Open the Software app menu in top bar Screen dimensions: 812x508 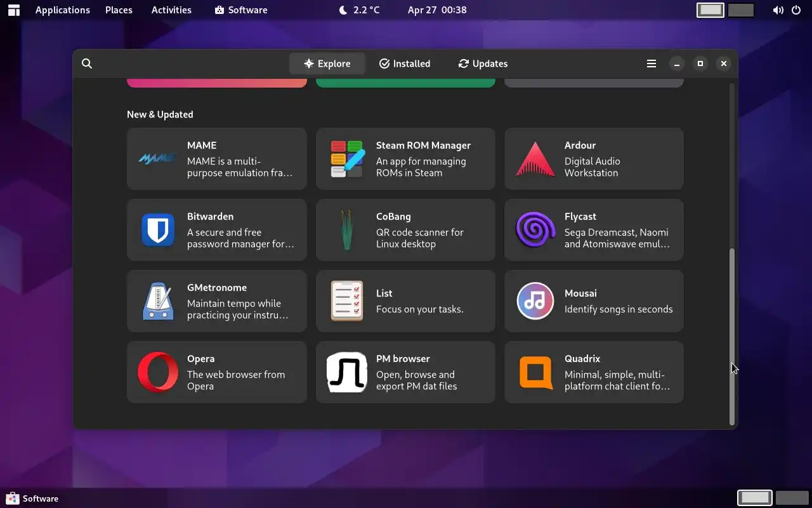[241, 10]
